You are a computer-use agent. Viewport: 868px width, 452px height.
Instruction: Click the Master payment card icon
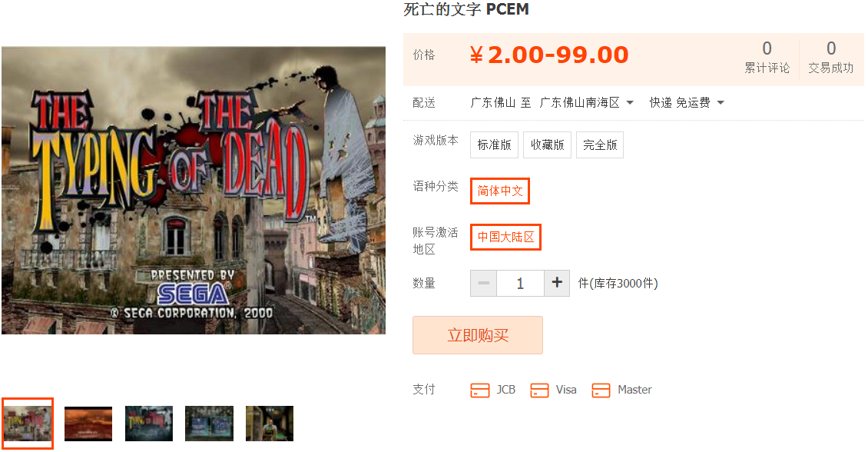(601, 390)
